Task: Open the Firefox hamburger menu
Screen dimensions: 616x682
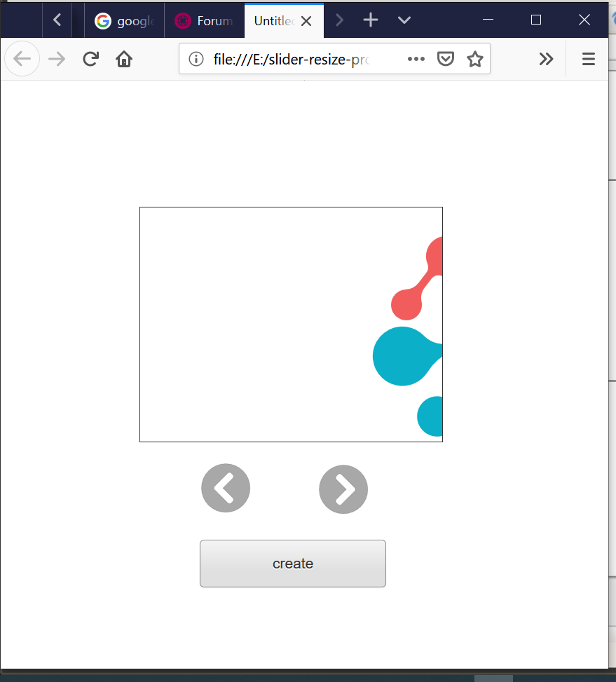Action: tap(588, 59)
